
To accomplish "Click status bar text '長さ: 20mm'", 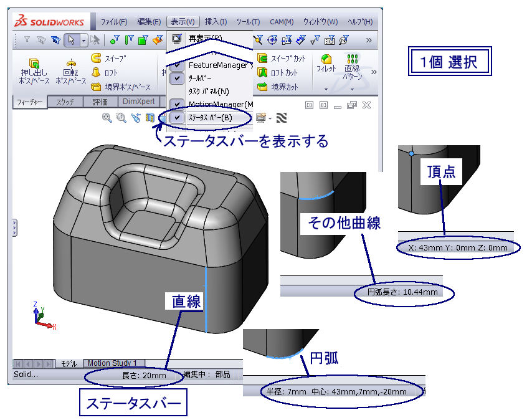I will tap(144, 375).
